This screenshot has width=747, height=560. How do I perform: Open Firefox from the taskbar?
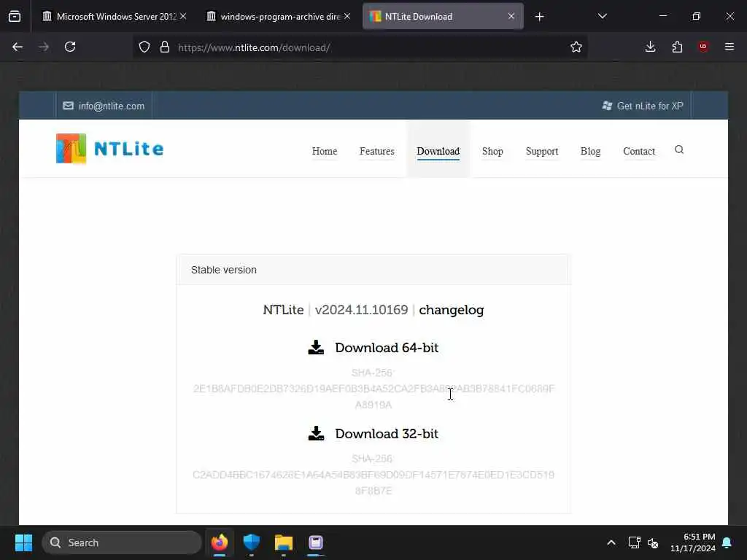220,542
